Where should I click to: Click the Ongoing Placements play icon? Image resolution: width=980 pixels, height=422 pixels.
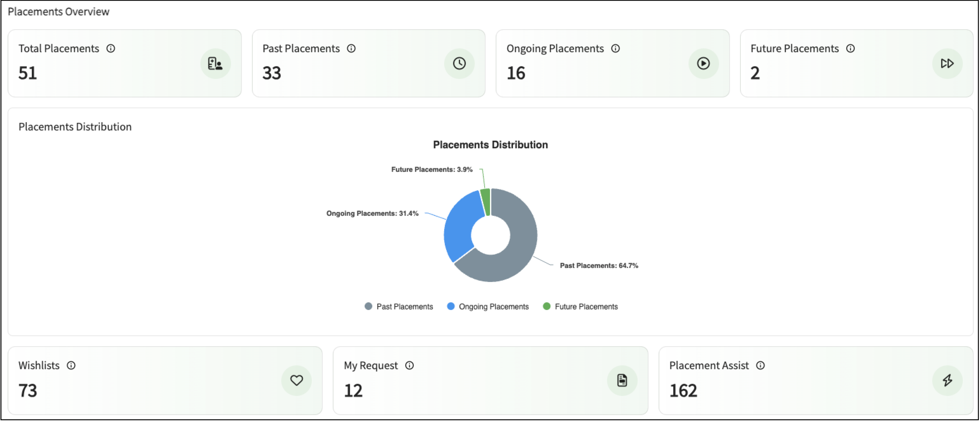(x=703, y=64)
